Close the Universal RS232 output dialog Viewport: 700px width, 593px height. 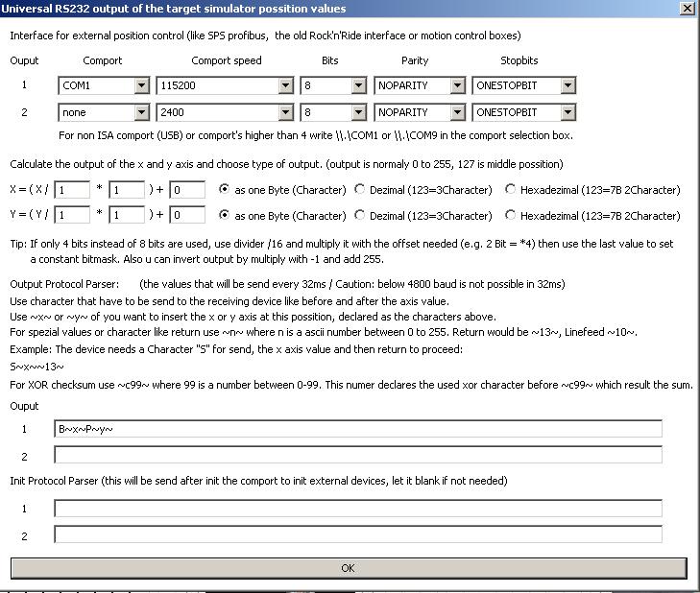click(688, 8)
